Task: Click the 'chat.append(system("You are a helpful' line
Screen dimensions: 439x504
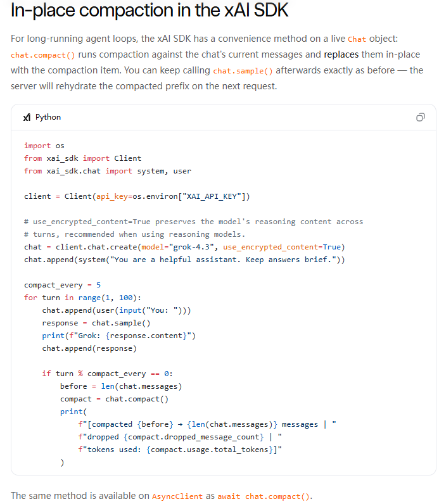Action: coord(184,260)
